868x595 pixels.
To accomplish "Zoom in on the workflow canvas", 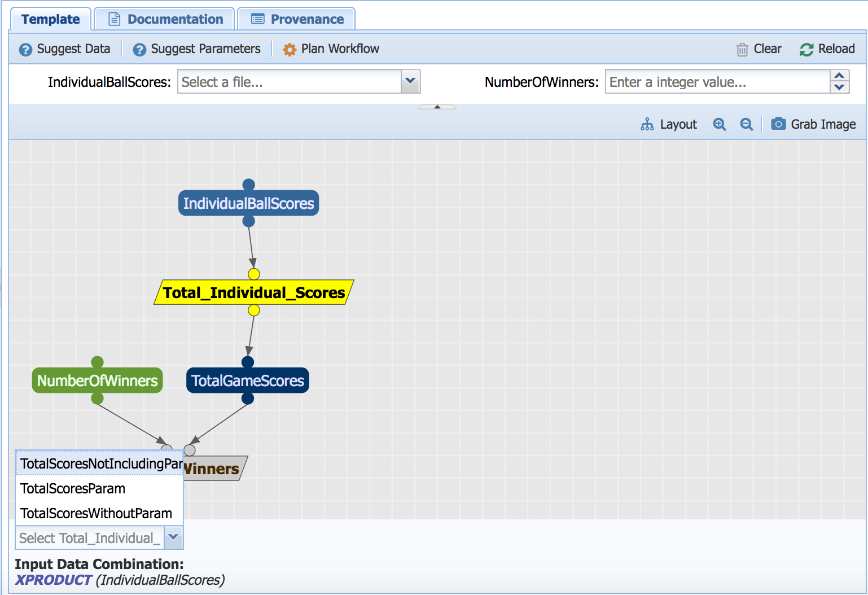I will click(x=719, y=124).
